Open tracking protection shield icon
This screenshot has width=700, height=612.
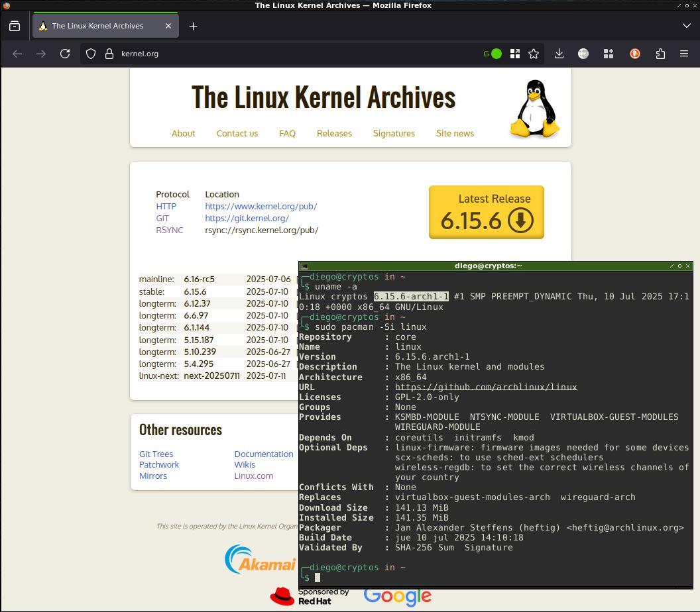tap(91, 54)
